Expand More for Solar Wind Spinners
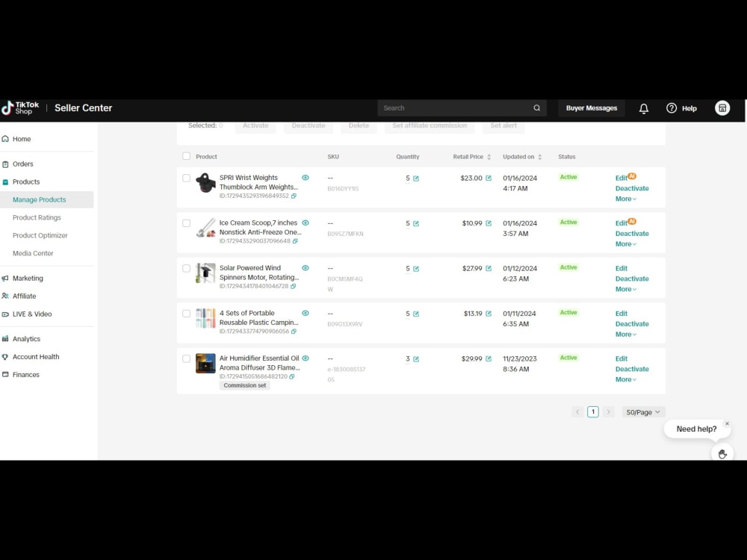The height and width of the screenshot is (560, 747). 625,290
